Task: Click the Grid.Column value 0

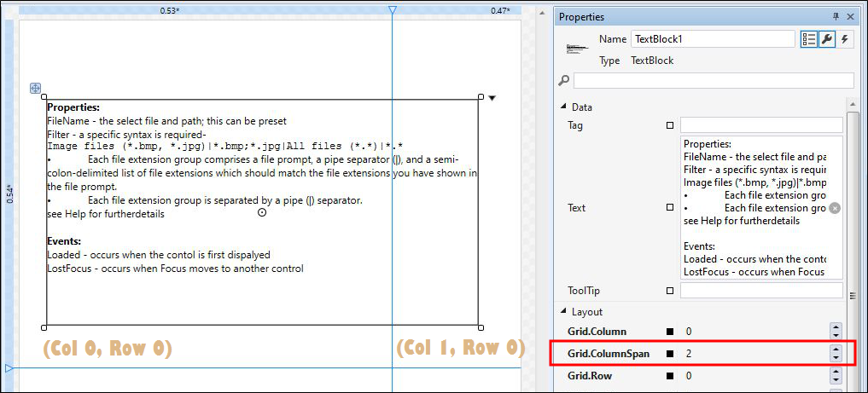Action: [x=689, y=332]
